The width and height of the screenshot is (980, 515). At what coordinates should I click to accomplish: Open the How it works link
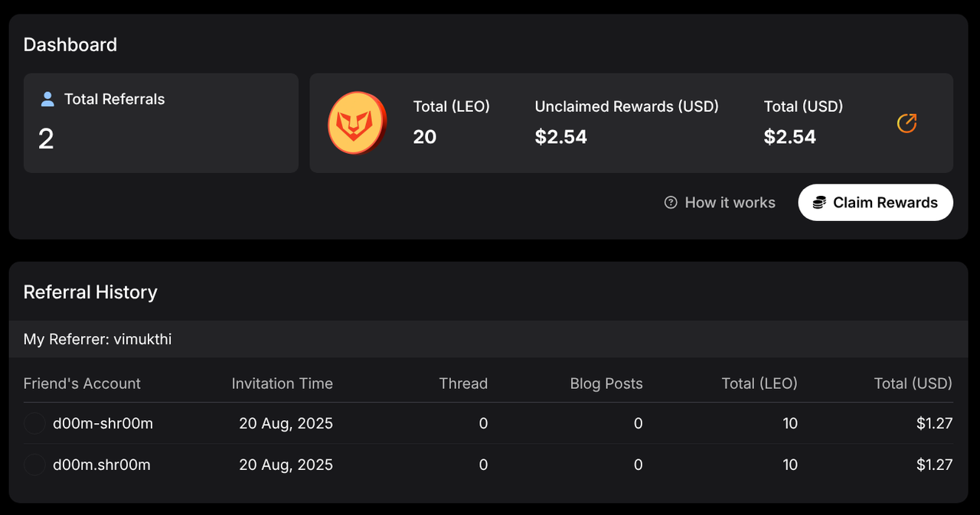pos(730,203)
